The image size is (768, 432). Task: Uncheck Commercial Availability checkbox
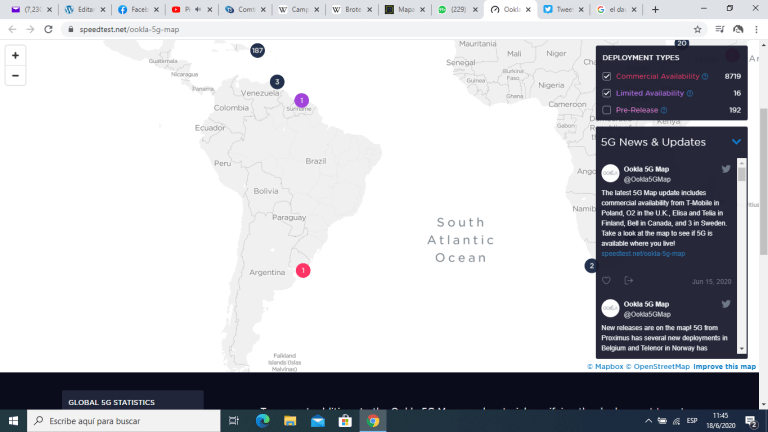click(x=606, y=76)
